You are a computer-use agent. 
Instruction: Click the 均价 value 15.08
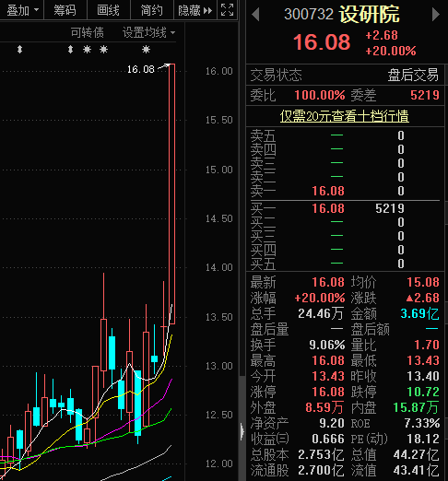click(423, 282)
